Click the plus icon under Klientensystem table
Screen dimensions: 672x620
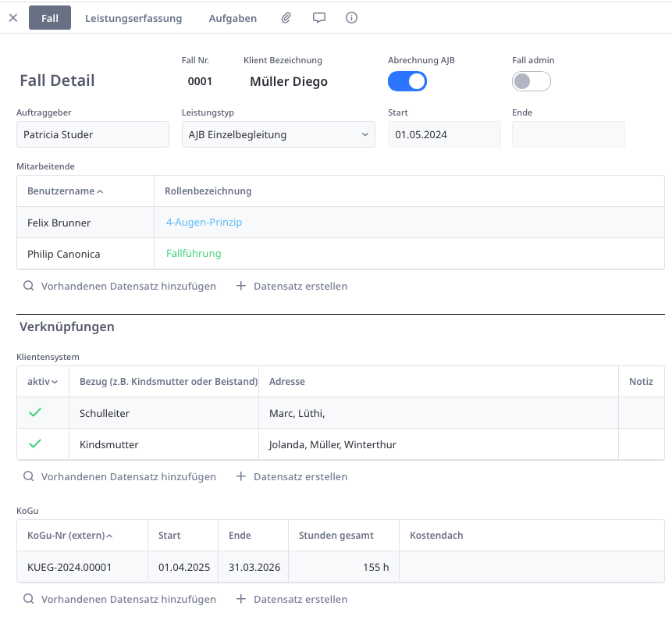[241, 476]
